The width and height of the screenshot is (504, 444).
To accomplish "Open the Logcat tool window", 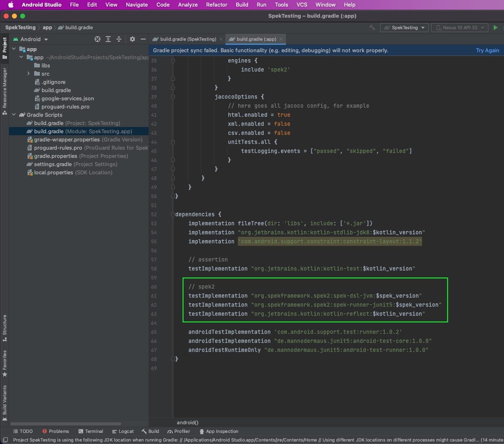I will click(x=123, y=431).
